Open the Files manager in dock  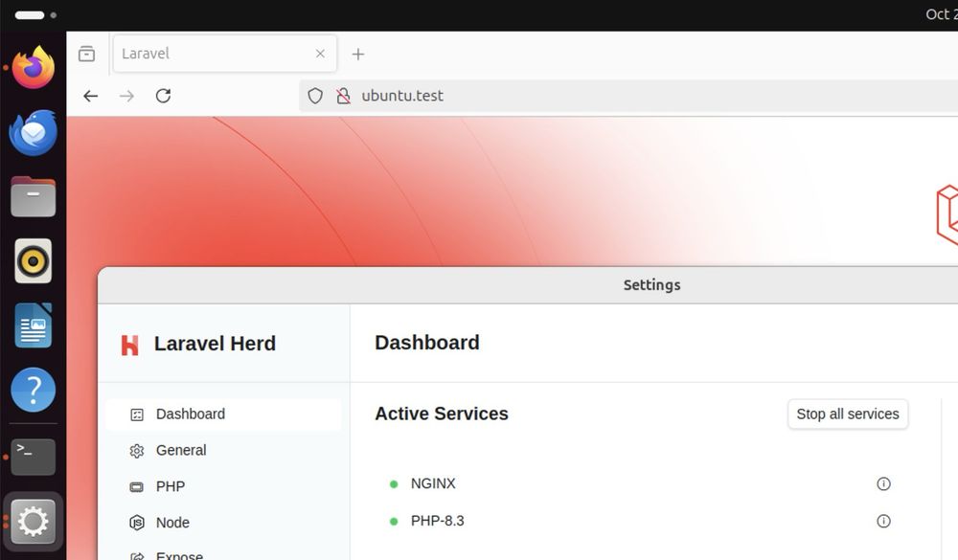[33, 196]
